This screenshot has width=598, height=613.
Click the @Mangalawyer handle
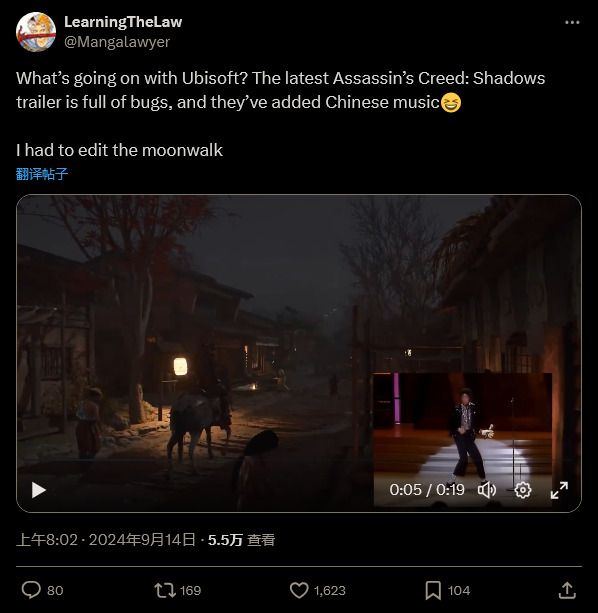tap(117, 42)
